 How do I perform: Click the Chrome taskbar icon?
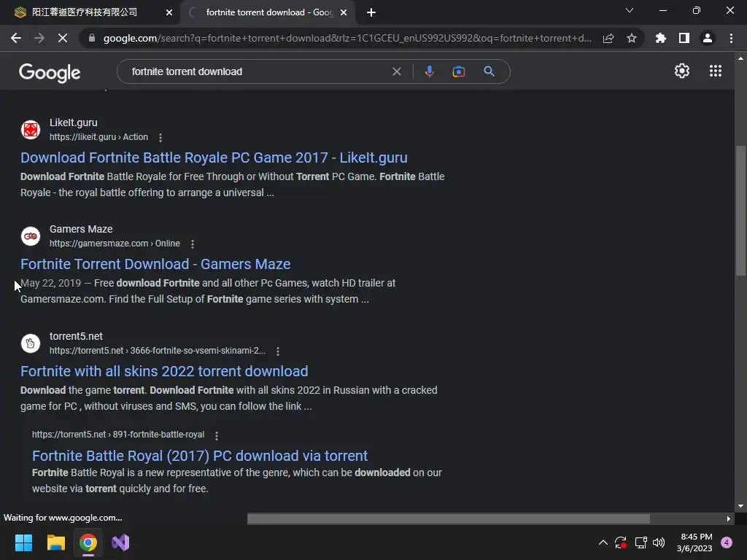click(x=88, y=542)
